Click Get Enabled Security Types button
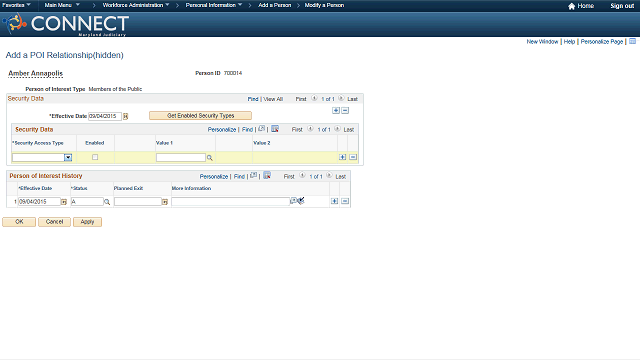The image size is (640, 360). click(200, 116)
